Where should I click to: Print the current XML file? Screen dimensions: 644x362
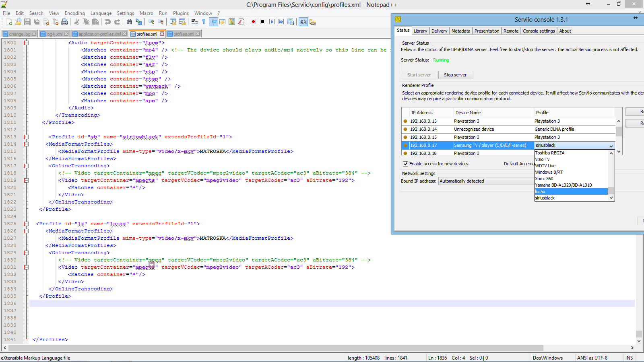click(x=65, y=22)
